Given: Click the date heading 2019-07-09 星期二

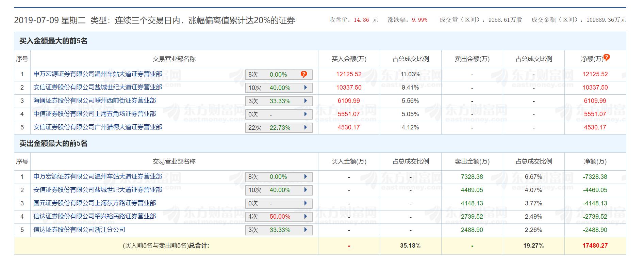Looking at the screenshot, I should pos(50,20).
